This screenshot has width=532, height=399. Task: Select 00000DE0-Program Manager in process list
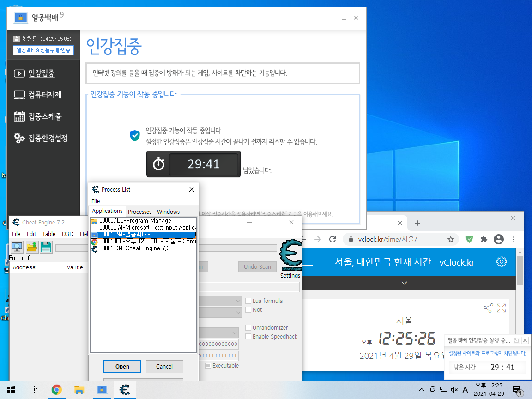143,221
